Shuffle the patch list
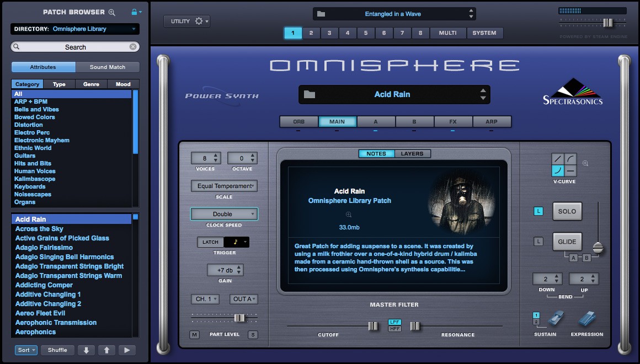Viewport: 640px width, 364px height. 57,350
